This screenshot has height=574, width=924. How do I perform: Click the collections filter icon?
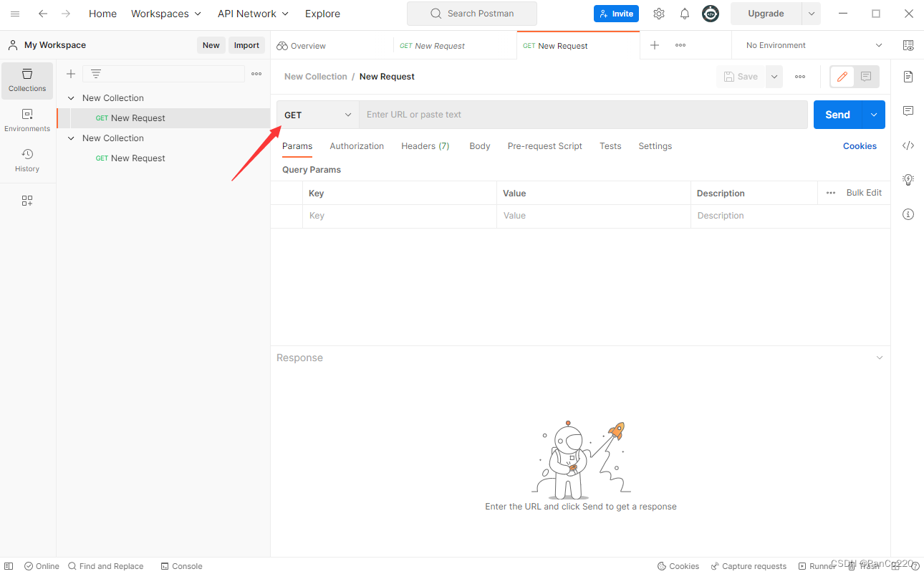point(96,74)
